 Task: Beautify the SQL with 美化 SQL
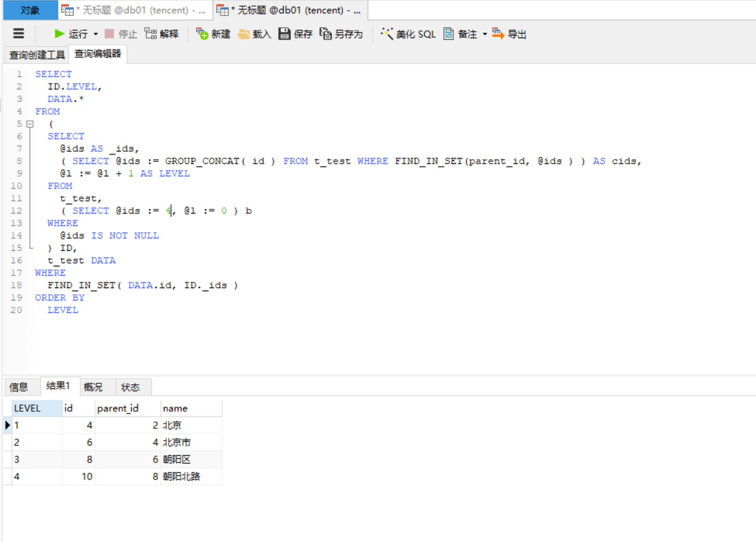tap(408, 34)
